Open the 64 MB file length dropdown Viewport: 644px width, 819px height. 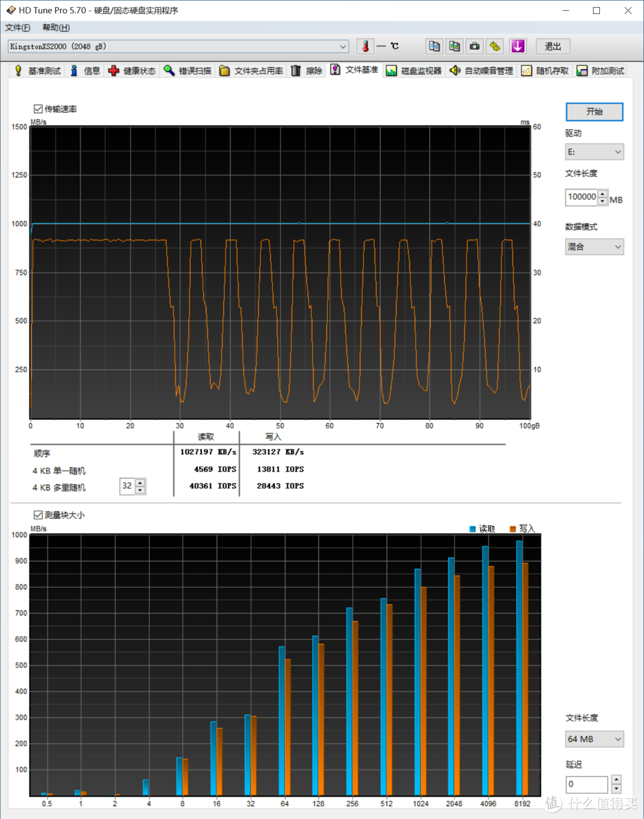pyautogui.click(x=594, y=739)
